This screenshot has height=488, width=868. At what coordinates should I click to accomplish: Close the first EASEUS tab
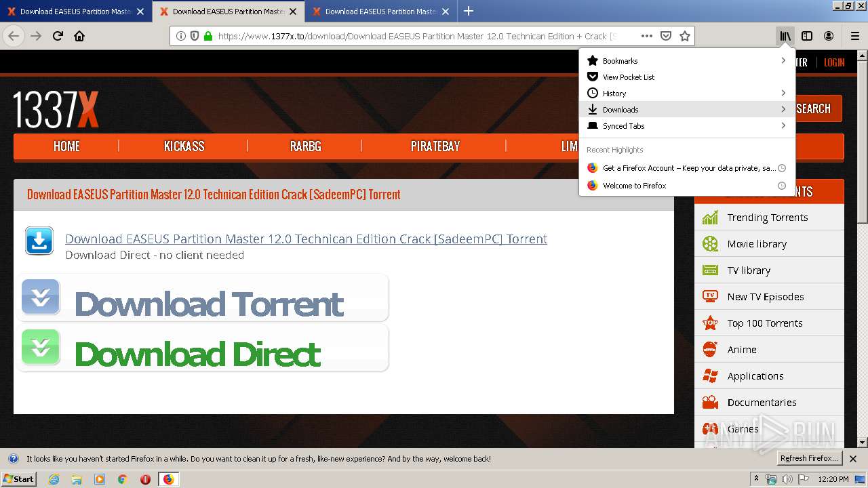[x=140, y=12]
